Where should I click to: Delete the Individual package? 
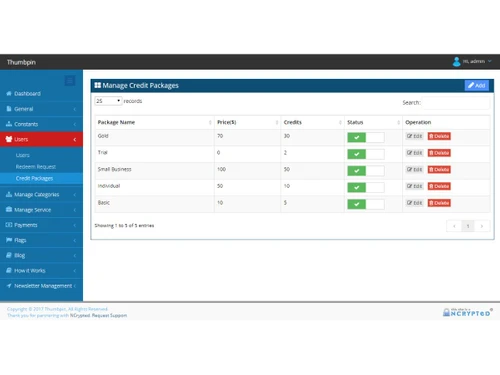(x=439, y=186)
